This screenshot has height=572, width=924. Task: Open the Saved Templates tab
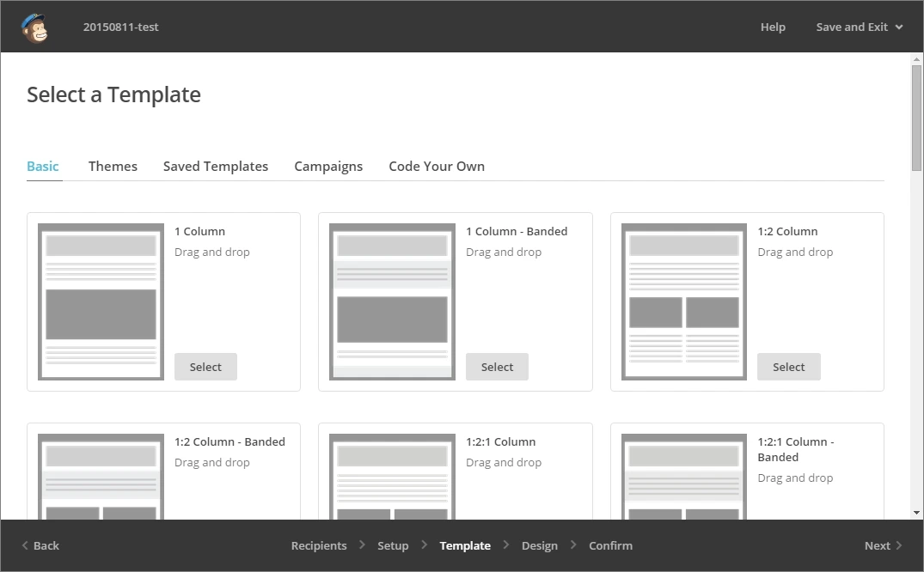[216, 166]
